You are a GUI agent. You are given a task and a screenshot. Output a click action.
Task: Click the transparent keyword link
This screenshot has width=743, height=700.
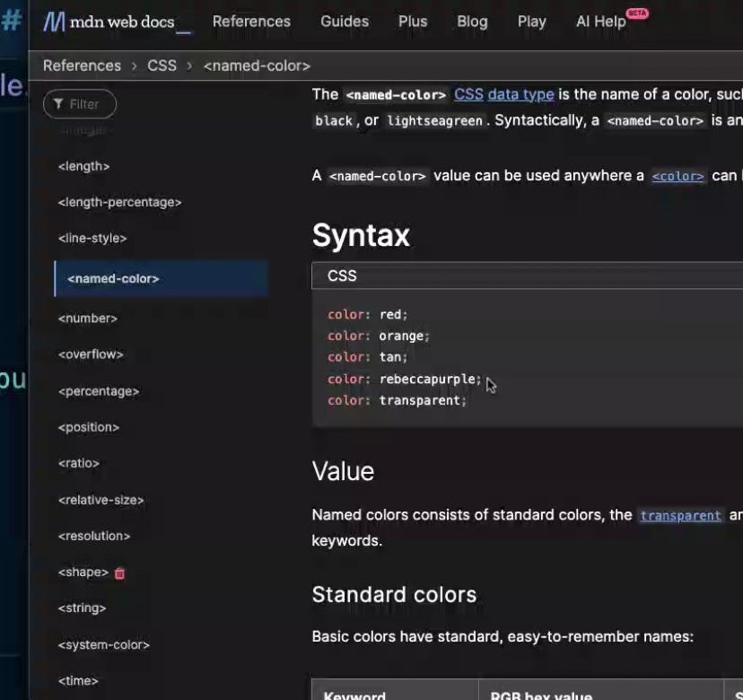[x=681, y=515]
